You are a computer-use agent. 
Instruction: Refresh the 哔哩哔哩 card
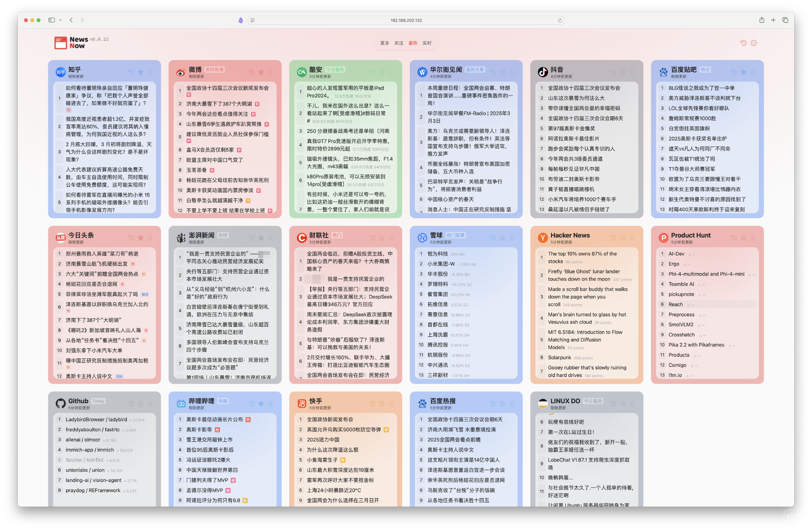pyautogui.click(x=252, y=404)
